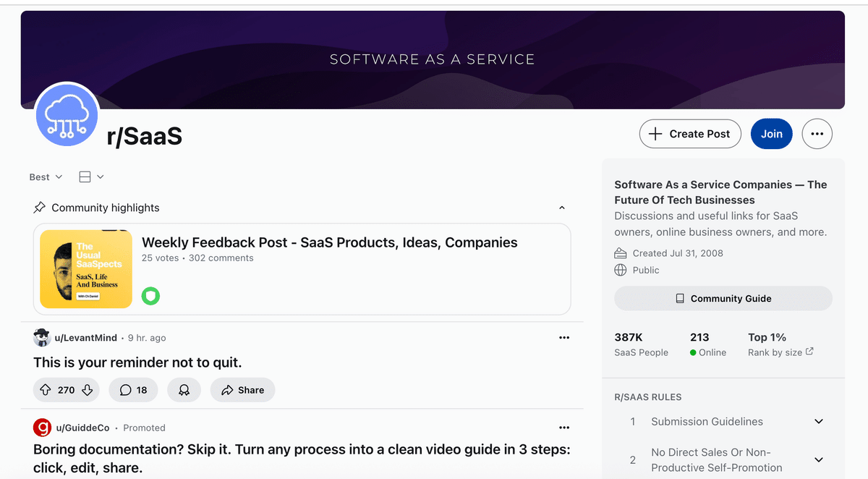868x479 pixels.
Task: Open the options menu on LevantMind's post
Action: 564,338
